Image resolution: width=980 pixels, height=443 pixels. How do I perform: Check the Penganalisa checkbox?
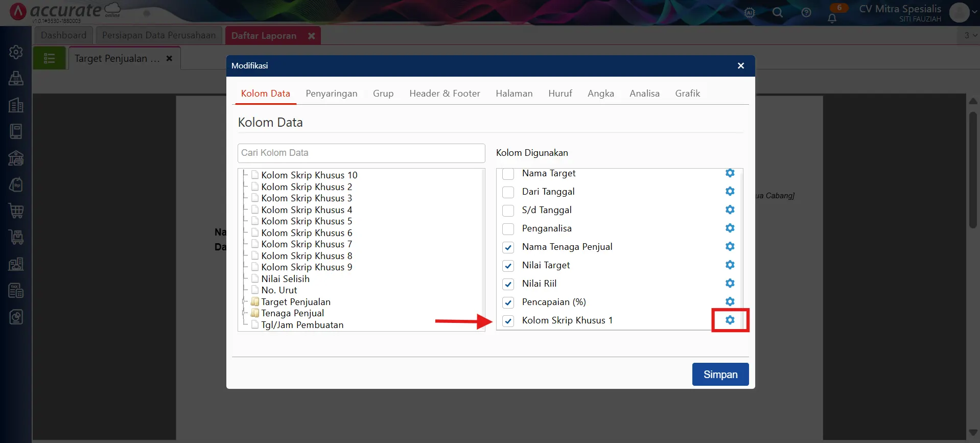tap(508, 229)
